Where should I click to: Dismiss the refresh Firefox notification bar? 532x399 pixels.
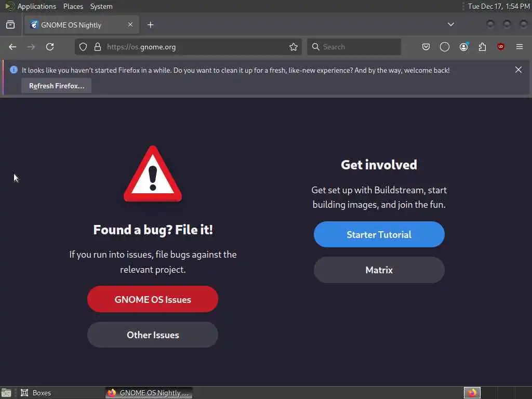click(518, 70)
